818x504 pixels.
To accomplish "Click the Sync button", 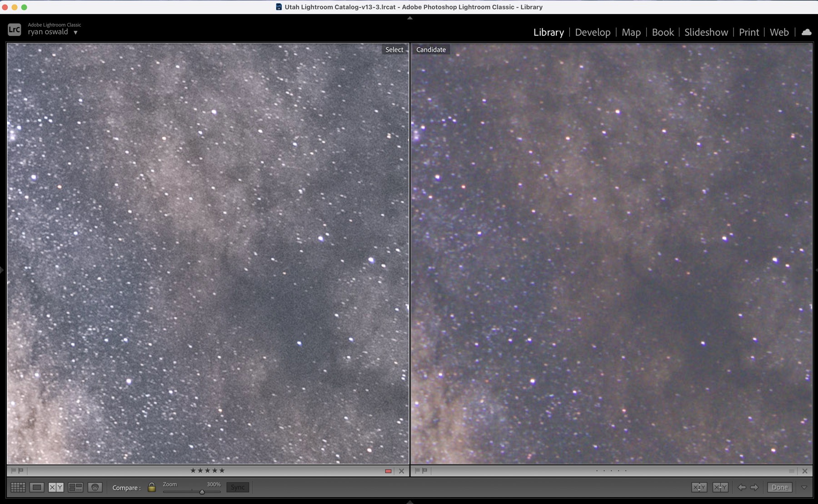I will coord(238,487).
